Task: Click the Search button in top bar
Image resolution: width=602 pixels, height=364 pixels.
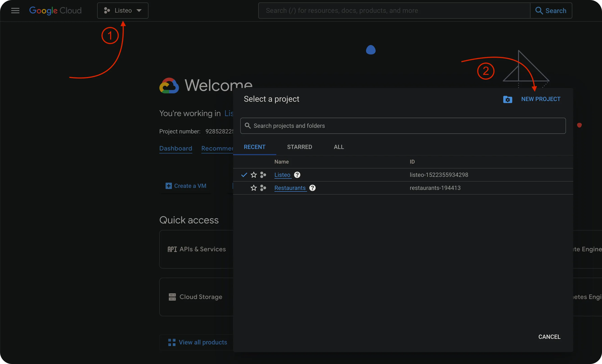Action: click(551, 11)
